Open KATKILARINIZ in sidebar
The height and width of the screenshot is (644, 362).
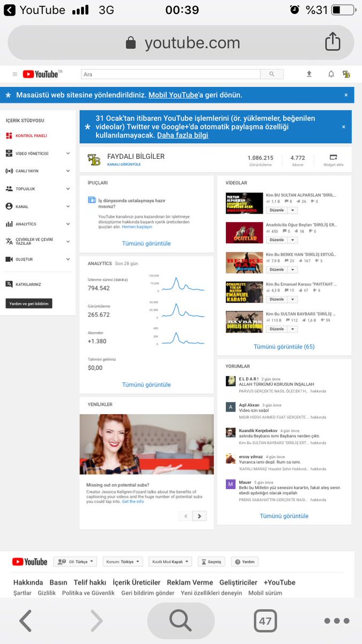click(24, 284)
